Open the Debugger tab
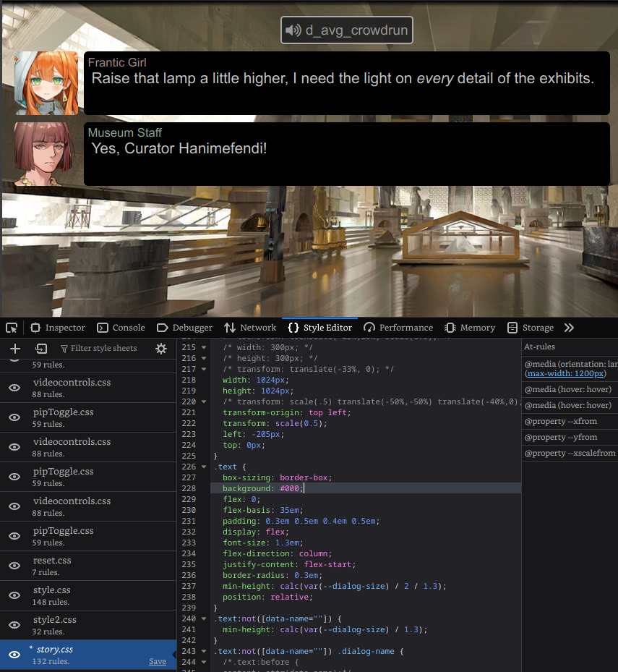618x672 pixels. [184, 328]
